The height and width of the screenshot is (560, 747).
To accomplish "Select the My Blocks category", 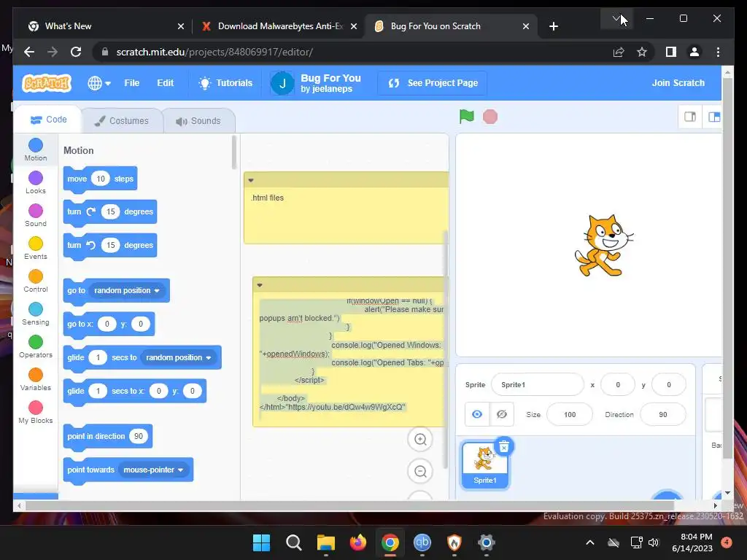I will pyautogui.click(x=36, y=413).
